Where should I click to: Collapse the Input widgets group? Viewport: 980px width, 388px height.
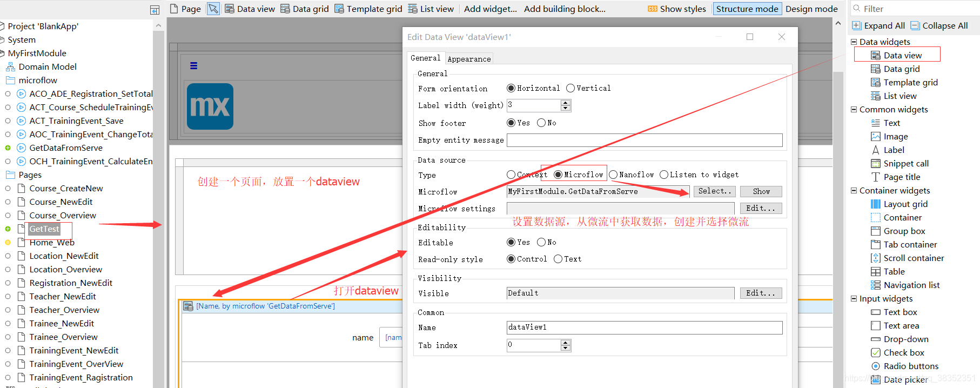click(854, 298)
